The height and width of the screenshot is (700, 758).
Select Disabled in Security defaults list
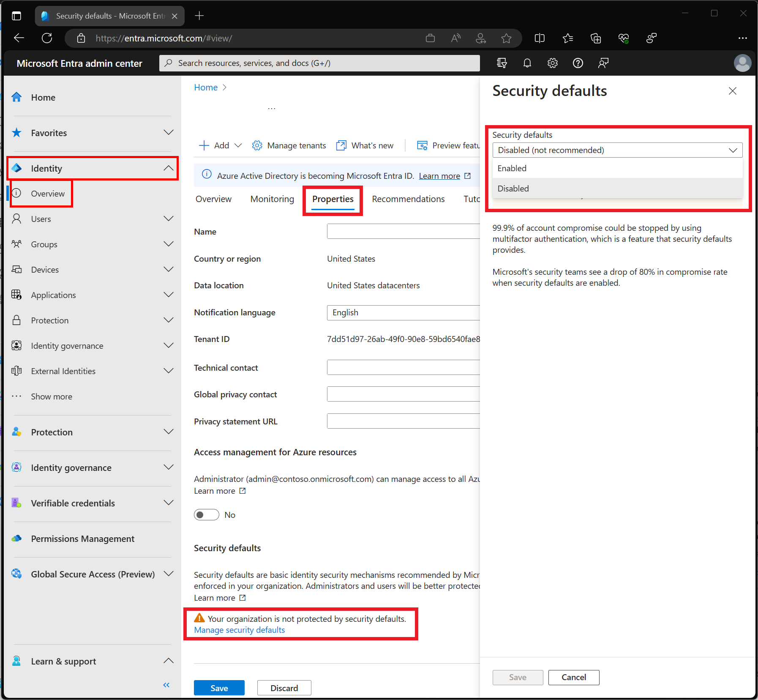click(617, 189)
